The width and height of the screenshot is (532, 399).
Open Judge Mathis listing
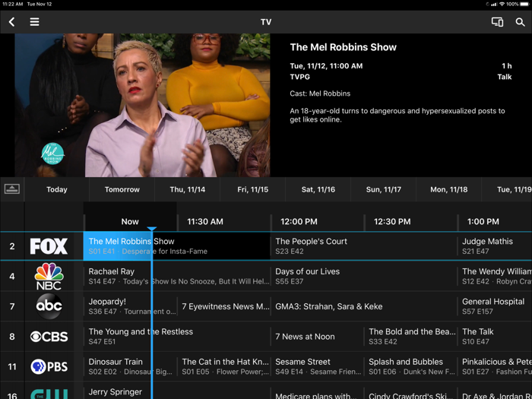pos(495,246)
